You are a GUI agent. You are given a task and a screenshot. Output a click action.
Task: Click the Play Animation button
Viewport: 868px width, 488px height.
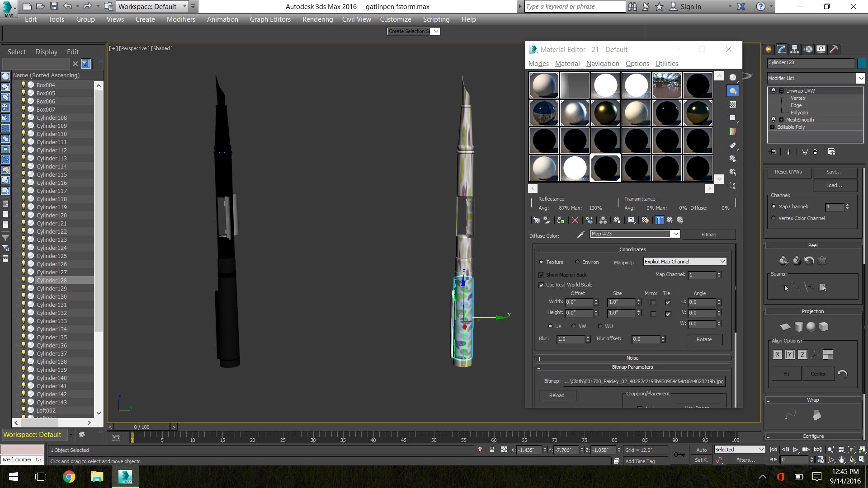(796, 450)
